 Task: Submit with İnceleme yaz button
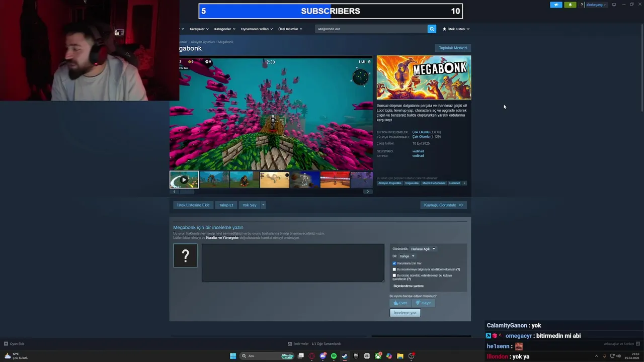405,313
